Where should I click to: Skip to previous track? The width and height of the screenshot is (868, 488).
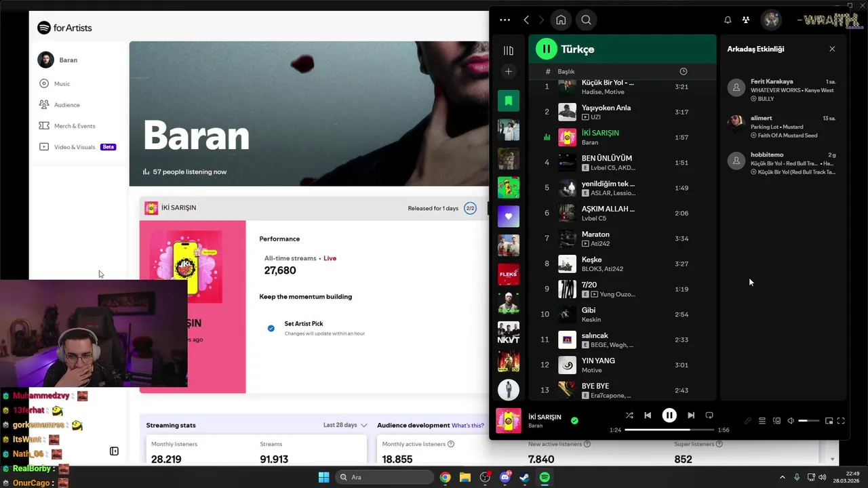click(x=648, y=415)
